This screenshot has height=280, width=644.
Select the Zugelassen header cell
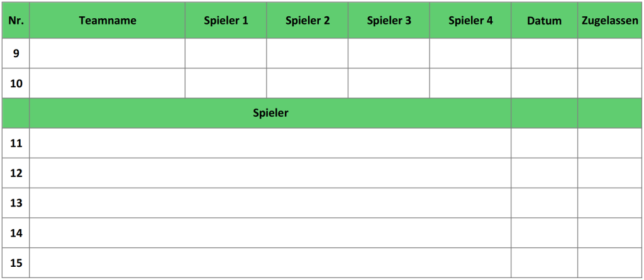610,20
